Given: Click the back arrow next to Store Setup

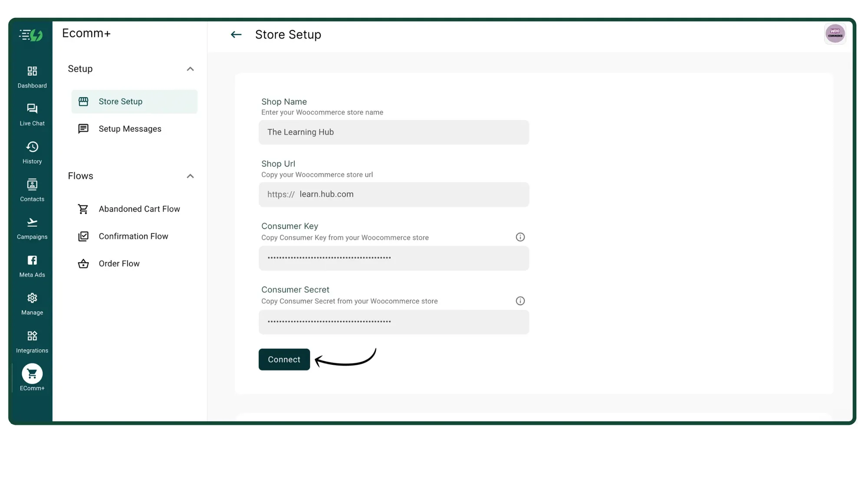Looking at the screenshot, I should pyautogui.click(x=236, y=34).
